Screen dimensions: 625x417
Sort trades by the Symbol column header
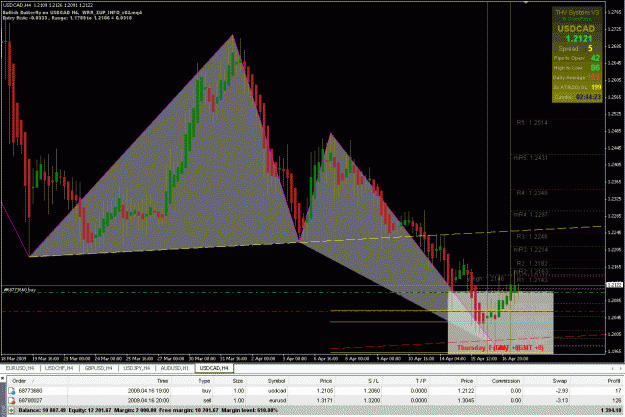[x=277, y=381]
